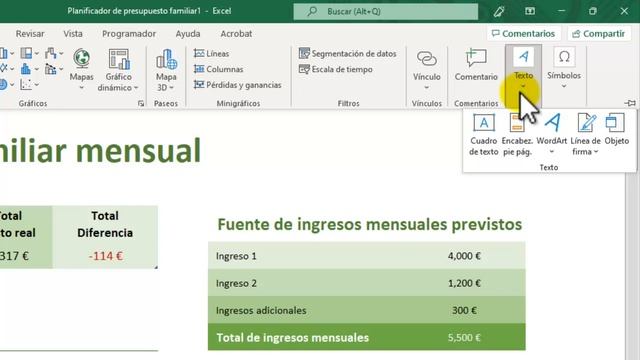Screen dimensions: 640x360
Task: Open Mapa 3D tour
Action: [166, 69]
